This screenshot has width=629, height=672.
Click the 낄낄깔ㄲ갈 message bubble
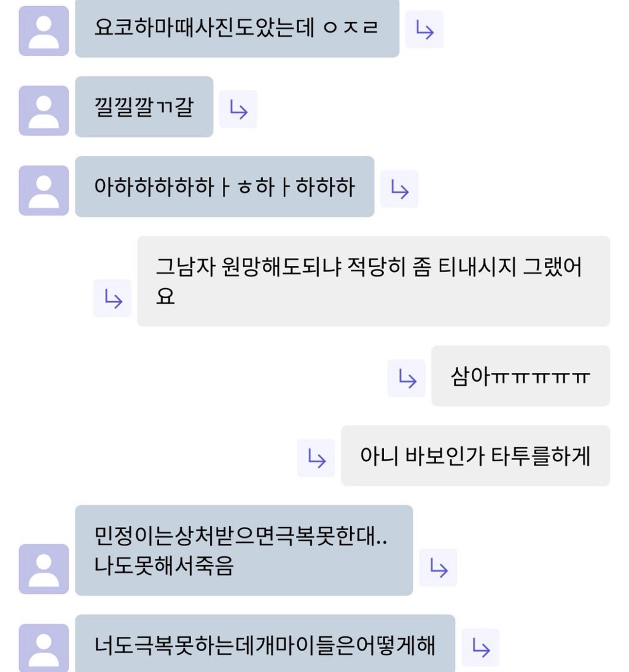click(144, 107)
